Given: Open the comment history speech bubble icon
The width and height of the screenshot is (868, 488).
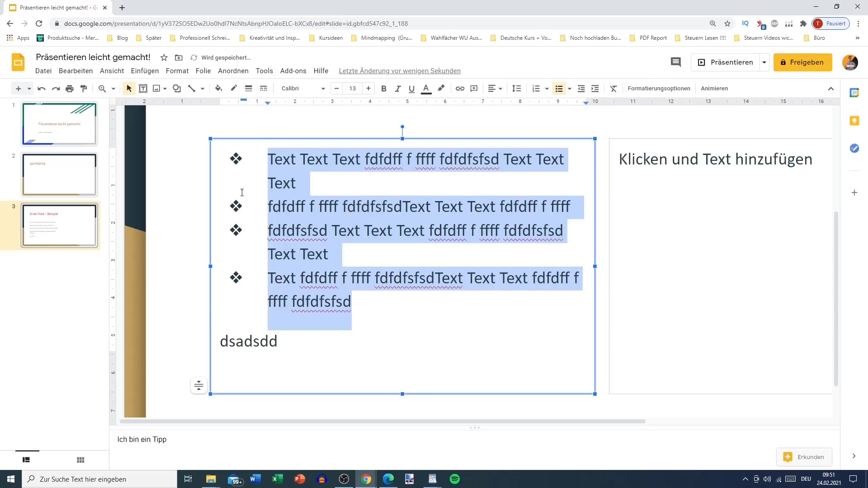Looking at the screenshot, I should (675, 62).
